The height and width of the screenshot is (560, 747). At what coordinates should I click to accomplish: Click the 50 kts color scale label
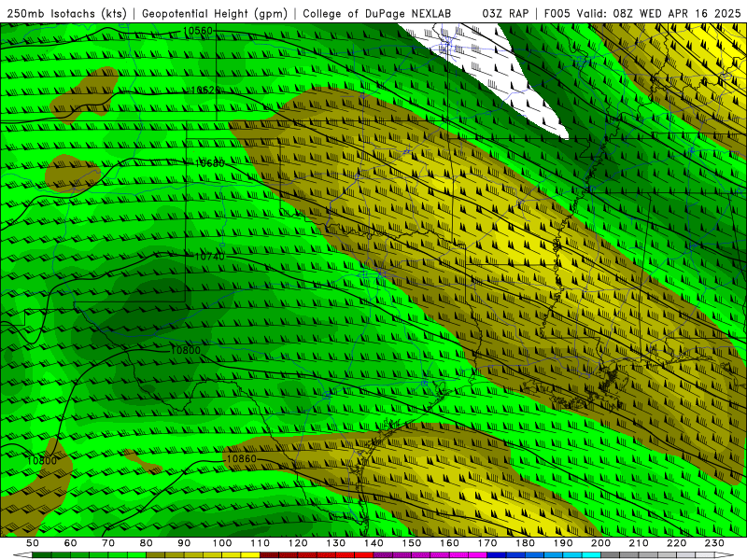click(x=33, y=543)
